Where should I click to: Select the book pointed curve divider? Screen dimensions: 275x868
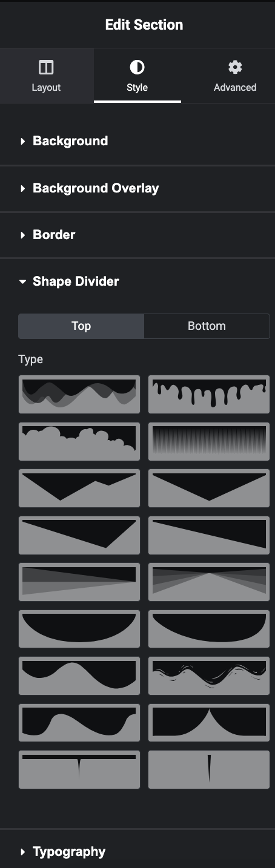coord(209,723)
